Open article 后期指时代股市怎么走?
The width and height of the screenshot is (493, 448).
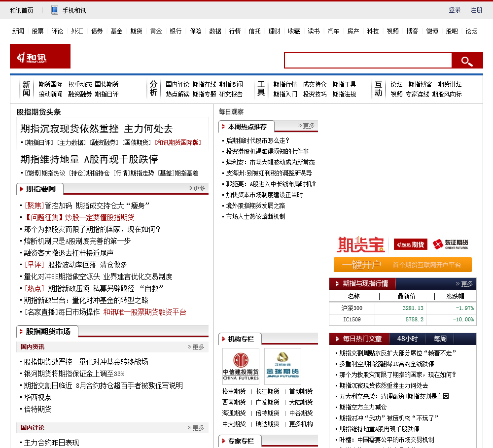(x=257, y=140)
